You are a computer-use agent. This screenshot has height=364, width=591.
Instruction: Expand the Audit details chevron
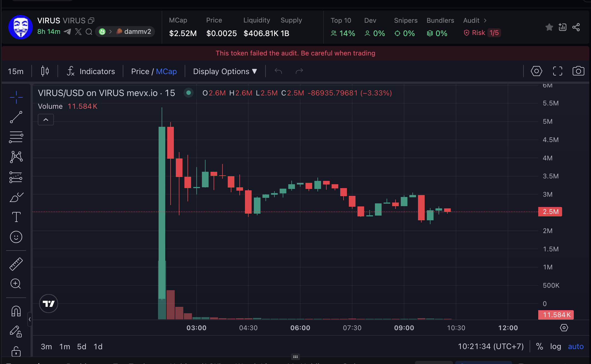point(485,21)
